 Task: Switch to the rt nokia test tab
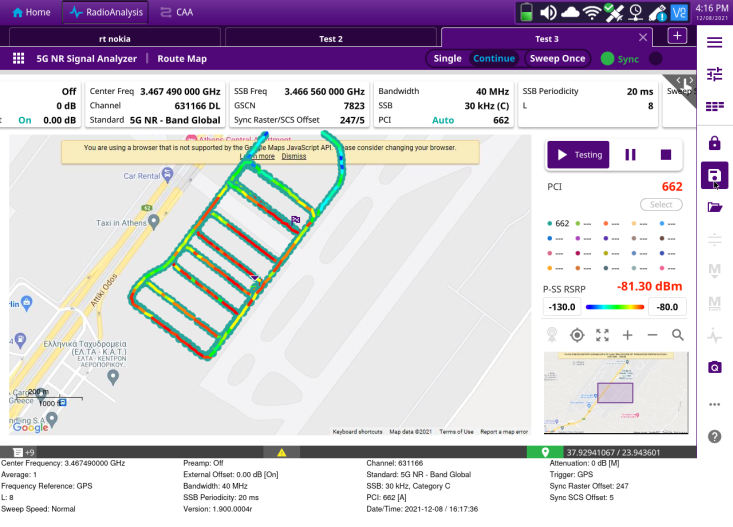tap(115, 39)
